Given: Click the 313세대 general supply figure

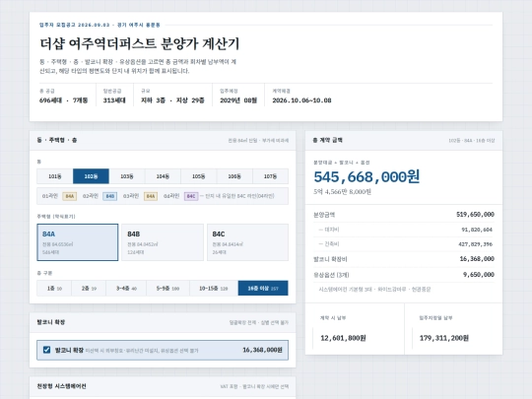Looking at the screenshot, I should (114, 100).
